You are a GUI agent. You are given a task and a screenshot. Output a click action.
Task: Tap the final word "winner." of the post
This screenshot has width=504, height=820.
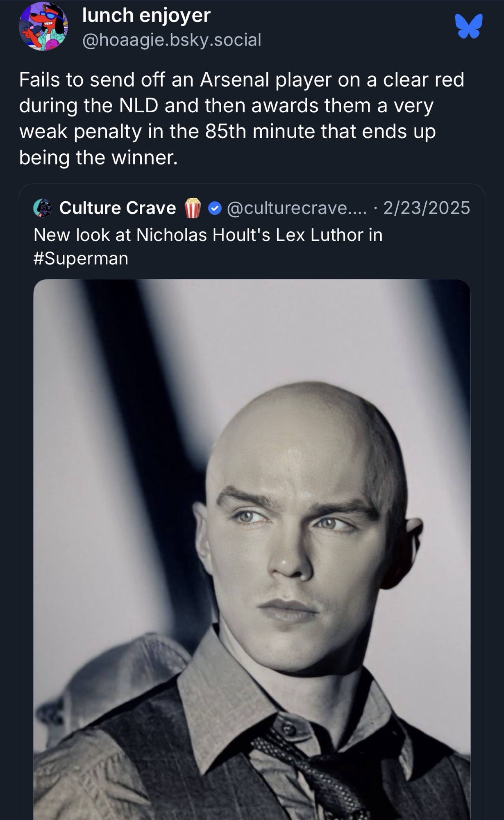(145, 157)
